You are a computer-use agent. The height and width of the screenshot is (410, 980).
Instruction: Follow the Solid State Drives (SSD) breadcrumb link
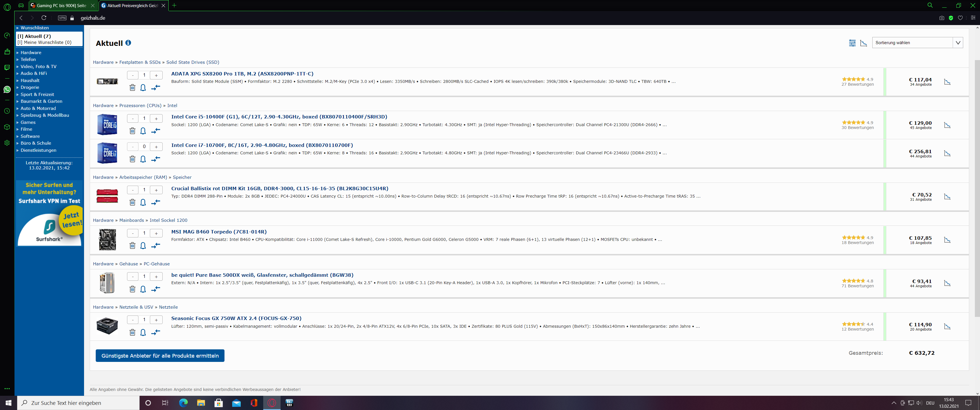tap(193, 62)
